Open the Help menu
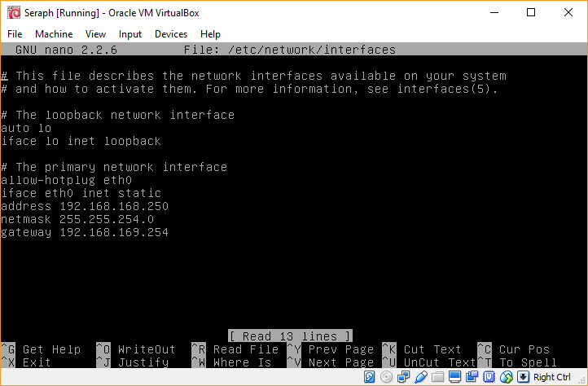Viewport: 588px width, 386px height. coord(210,34)
